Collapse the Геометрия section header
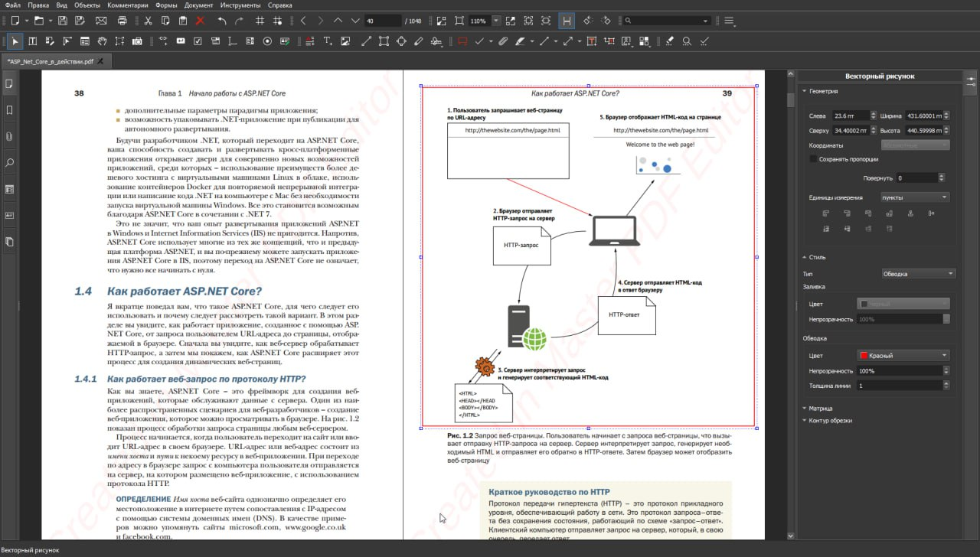The width and height of the screenshot is (980, 557). tap(823, 92)
